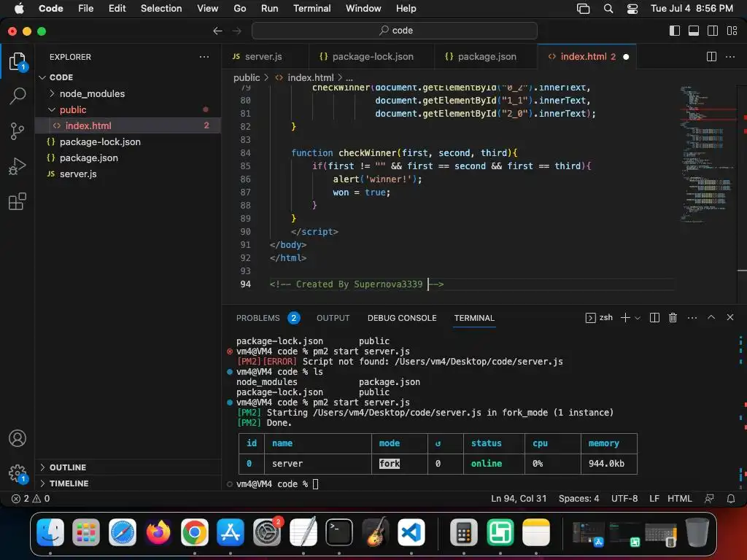The height and width of the screenshot is (560, 747).
Task: Open notifications bell in status bar
Action: [730, 499]
